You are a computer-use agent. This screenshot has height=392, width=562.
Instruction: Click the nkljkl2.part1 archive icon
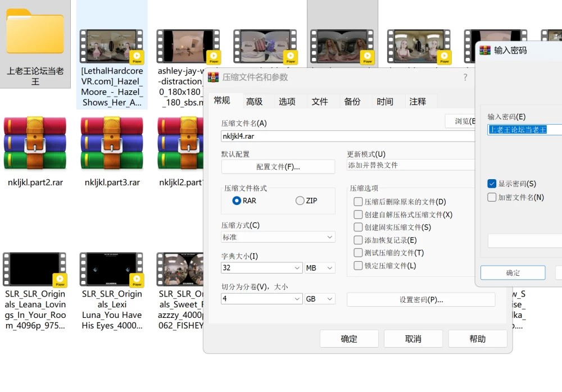180,143
